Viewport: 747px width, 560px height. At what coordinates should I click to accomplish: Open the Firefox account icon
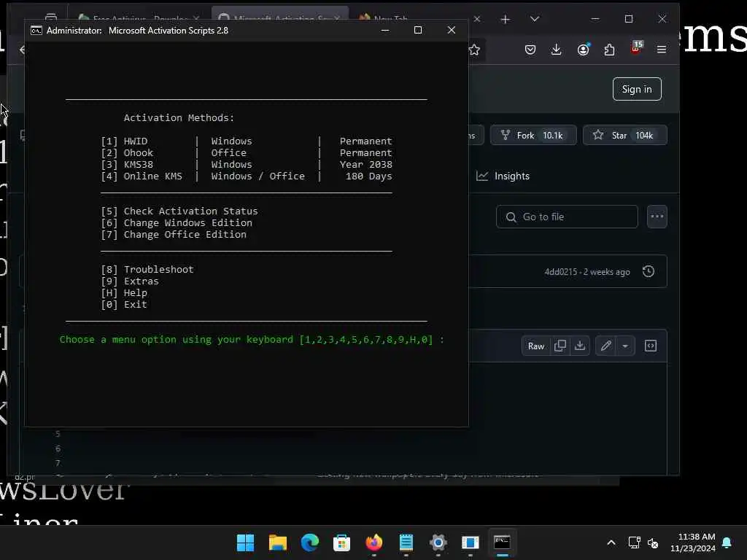pyautogui.click(x=583, y=50)
